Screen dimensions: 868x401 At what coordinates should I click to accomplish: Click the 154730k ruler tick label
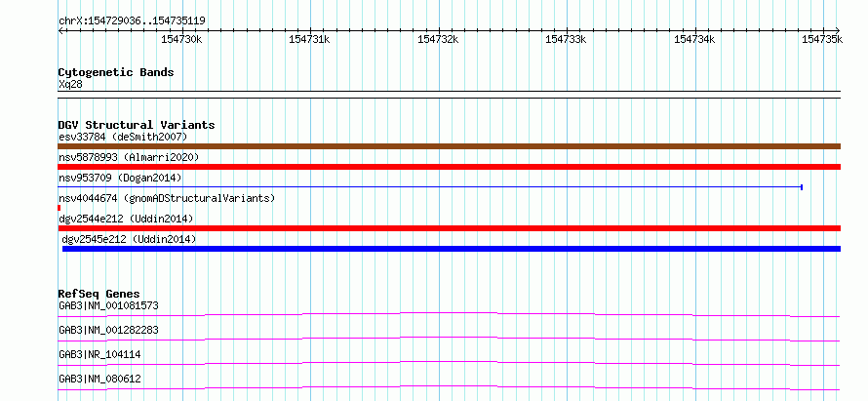pos(181,39)
